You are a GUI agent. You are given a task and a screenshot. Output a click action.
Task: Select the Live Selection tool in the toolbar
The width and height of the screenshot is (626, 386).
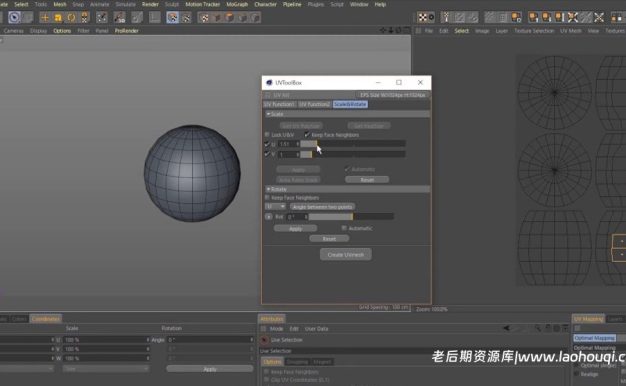[x=14, y=17]
